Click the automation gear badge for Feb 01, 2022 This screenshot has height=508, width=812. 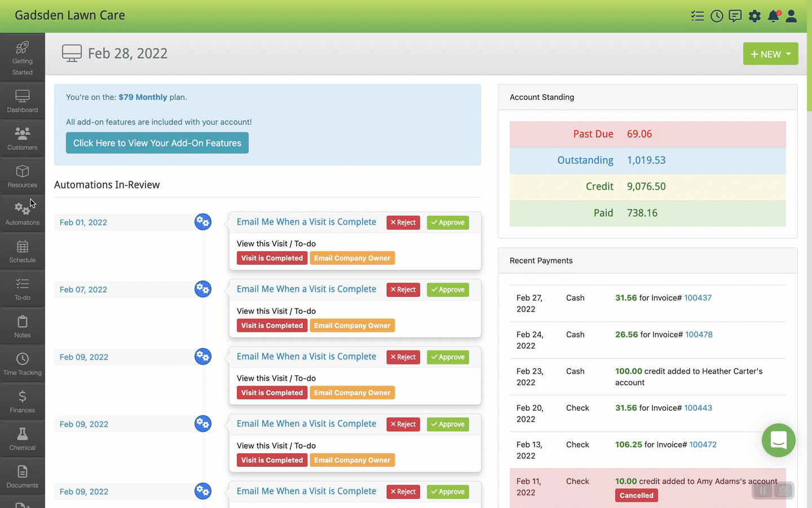click(203, 222)
